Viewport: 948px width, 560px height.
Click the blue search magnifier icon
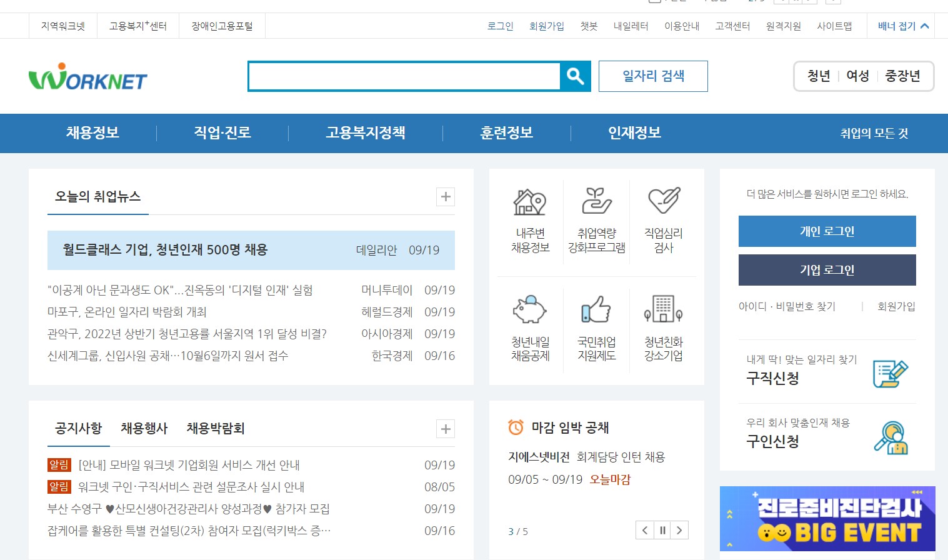click(575, 76)
